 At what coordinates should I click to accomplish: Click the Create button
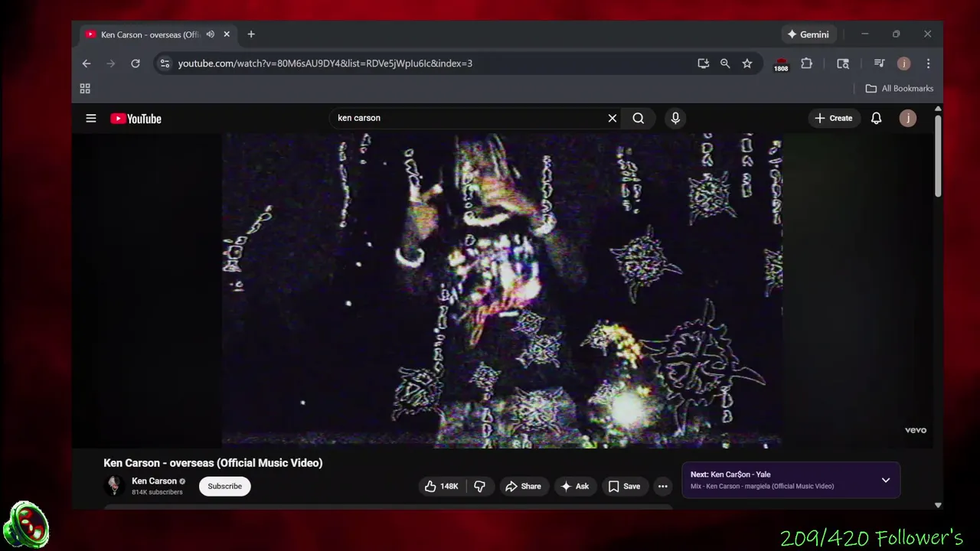[834, 118]
